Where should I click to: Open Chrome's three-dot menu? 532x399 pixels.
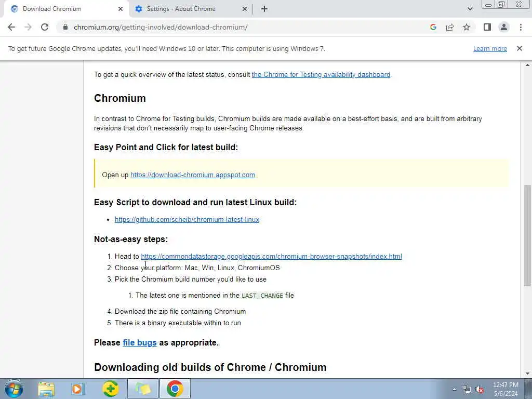[521, 27]
